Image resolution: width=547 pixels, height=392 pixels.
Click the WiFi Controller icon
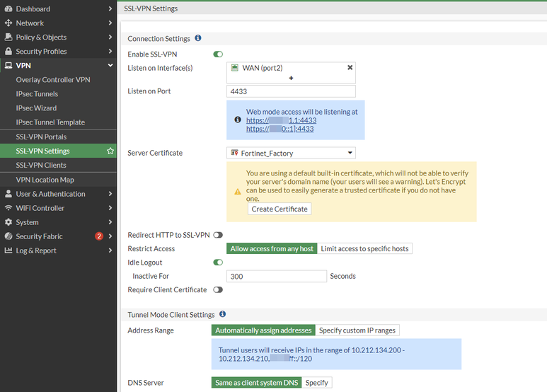(8, 208)
